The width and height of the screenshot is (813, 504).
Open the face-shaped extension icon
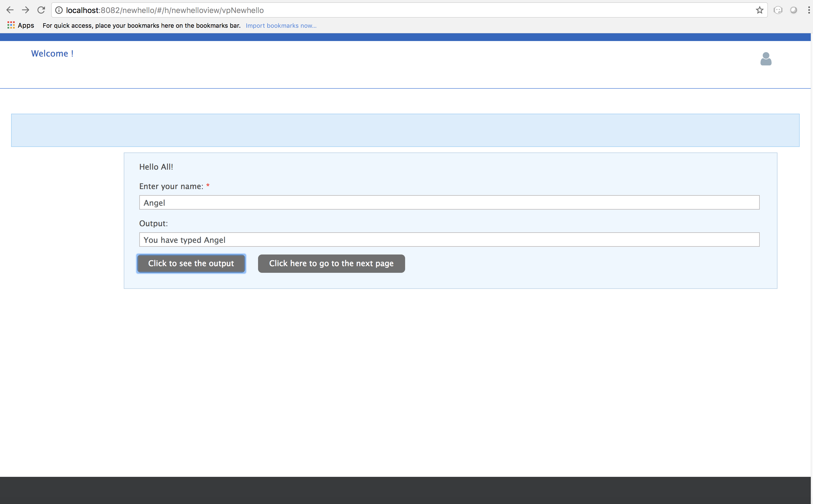tap(778, 10)
